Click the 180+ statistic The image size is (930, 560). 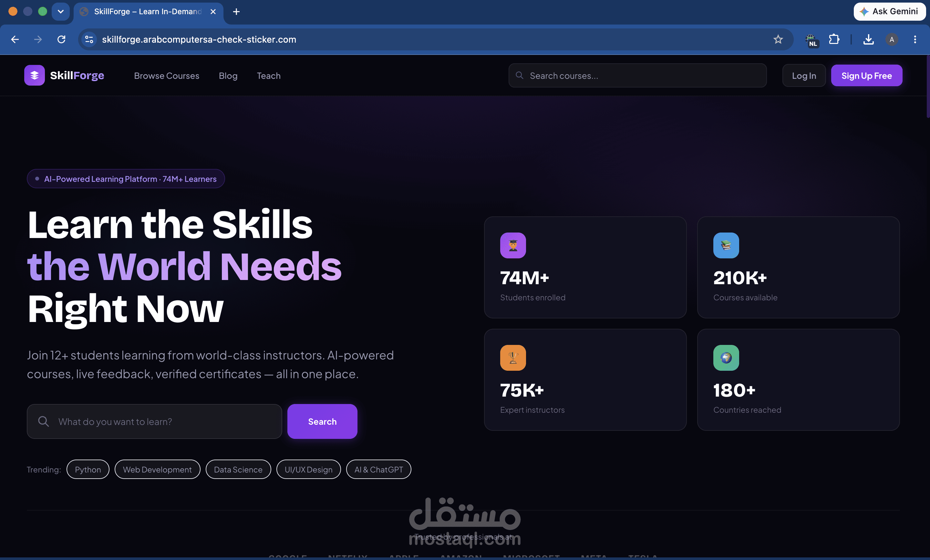coord(734,390)
